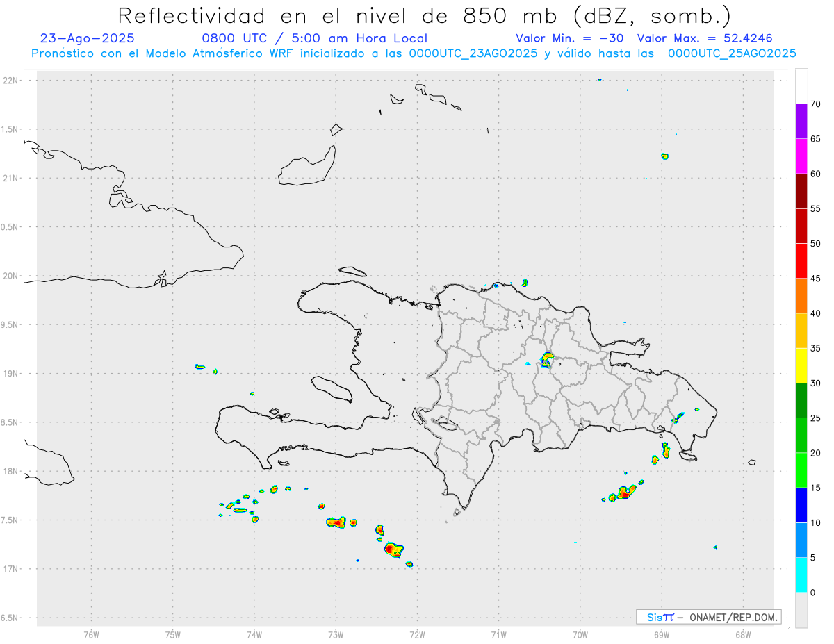The image size is (834, 644).
Task: Click the time text '0800 UTC / 5:00 am Hora Local'
Action: pyautogui.click(x=314, y=38)
